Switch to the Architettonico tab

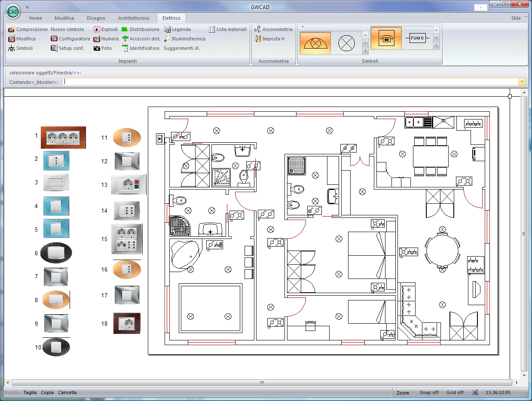point(134,18)
